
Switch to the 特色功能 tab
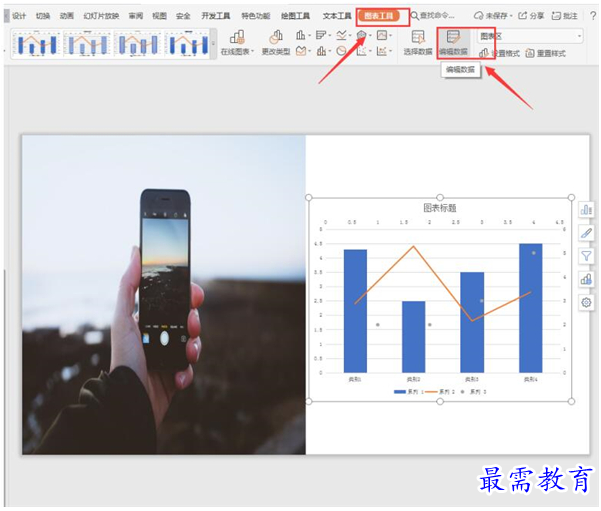point(256,16)
